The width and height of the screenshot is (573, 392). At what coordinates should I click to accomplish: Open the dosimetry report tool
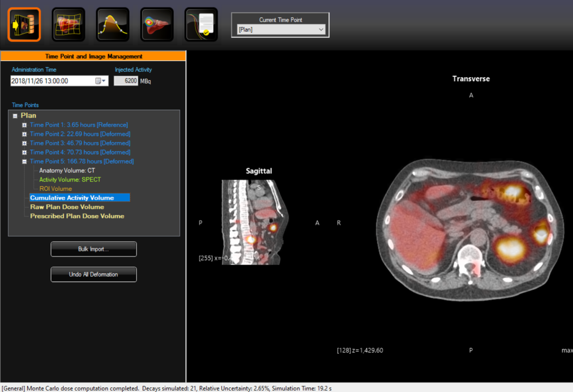[x=201, y=24]
